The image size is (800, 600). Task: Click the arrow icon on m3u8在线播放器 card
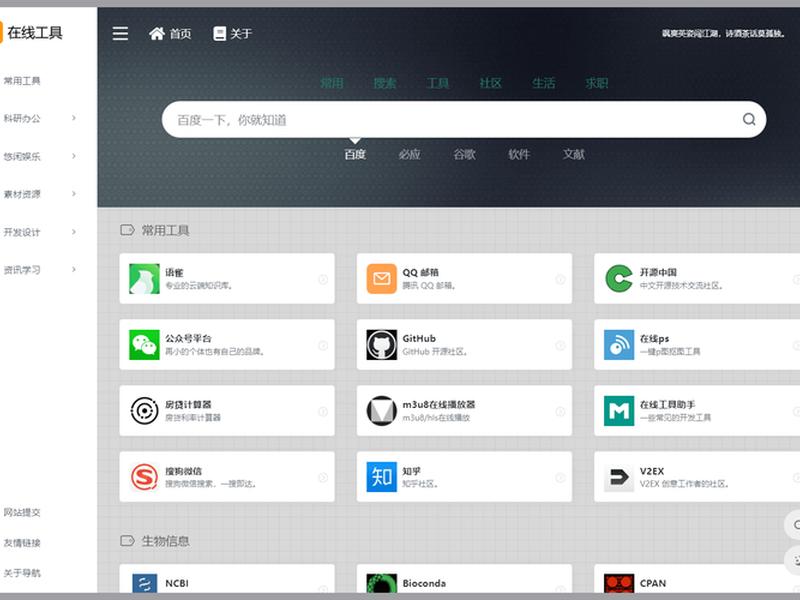[x=560, y=411]
